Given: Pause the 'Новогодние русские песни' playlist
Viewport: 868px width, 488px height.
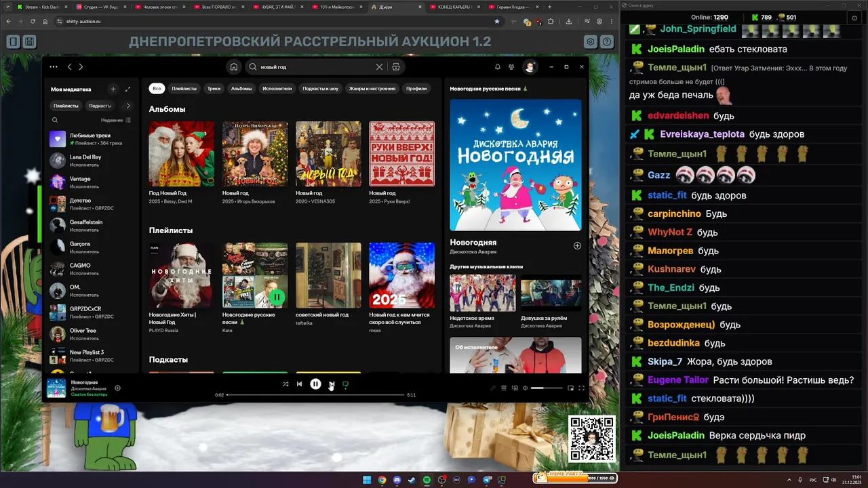Looking at the screenshot, I should click(277, 297).
